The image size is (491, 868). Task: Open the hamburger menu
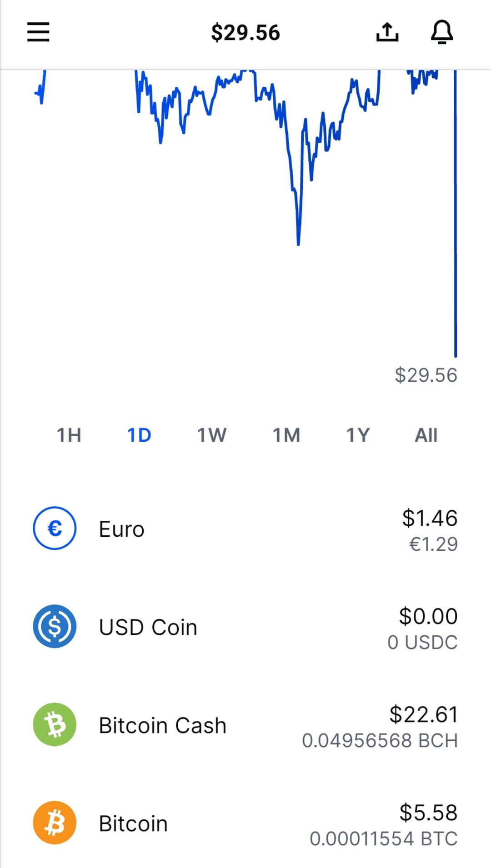(38, 32)
